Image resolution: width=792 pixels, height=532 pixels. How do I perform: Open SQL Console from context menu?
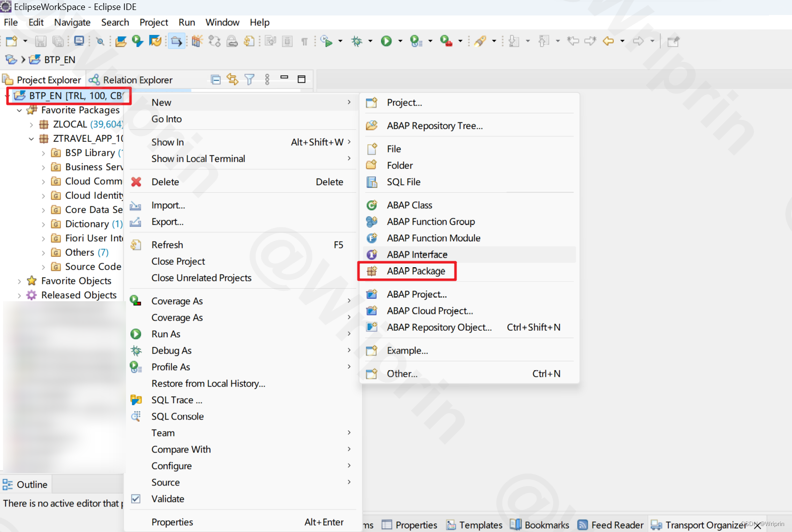[x=177, y=417]
